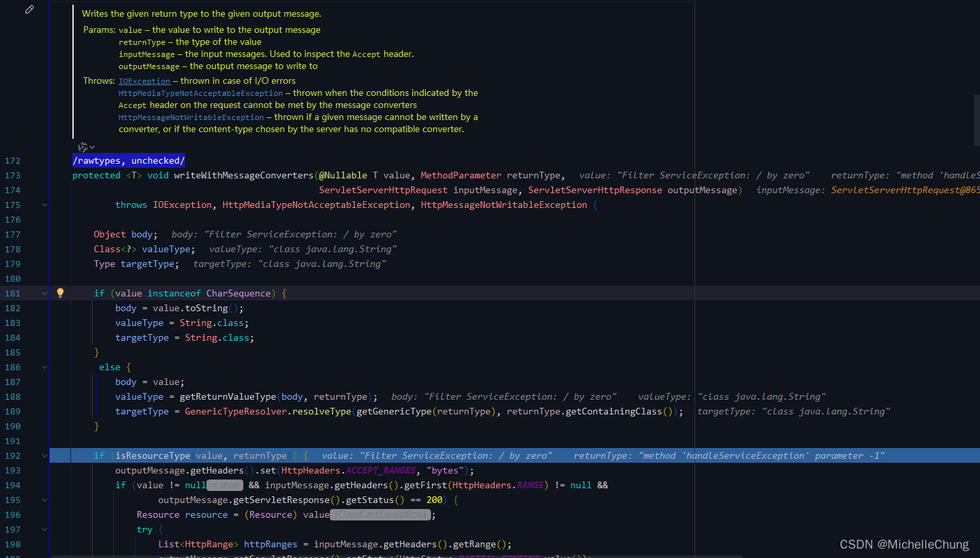Open the inspection dropdown icon below the doc comment
Image resolution: width=980 pixels, height=558 pixels.
tap(86, 147)
